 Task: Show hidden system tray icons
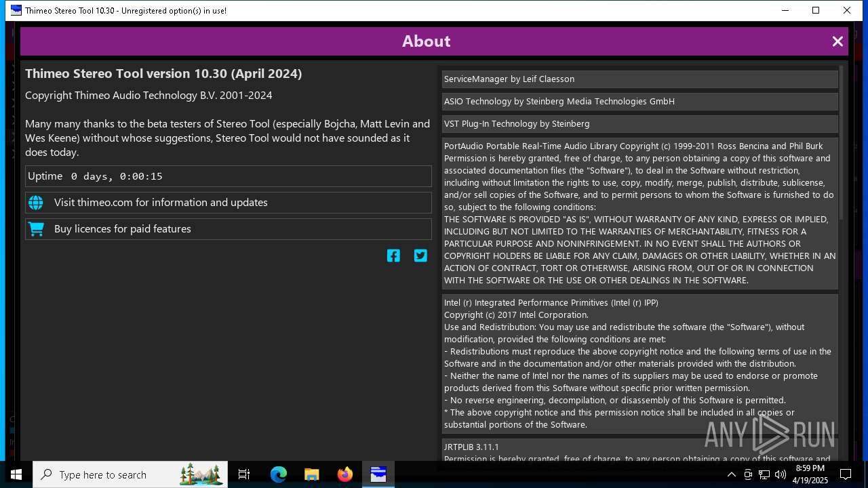pyautogui.click(x=732, y=474)
